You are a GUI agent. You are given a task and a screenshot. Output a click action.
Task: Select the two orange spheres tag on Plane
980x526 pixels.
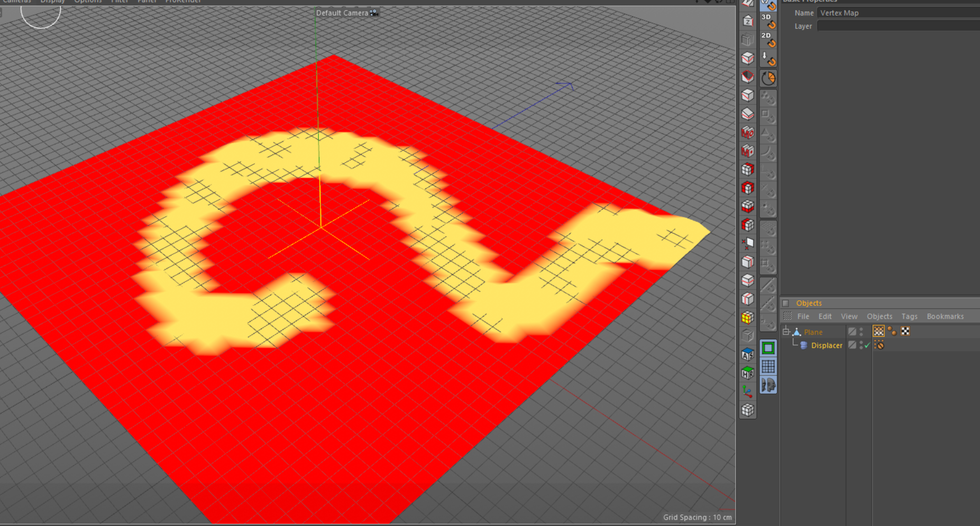pos(892,331)
